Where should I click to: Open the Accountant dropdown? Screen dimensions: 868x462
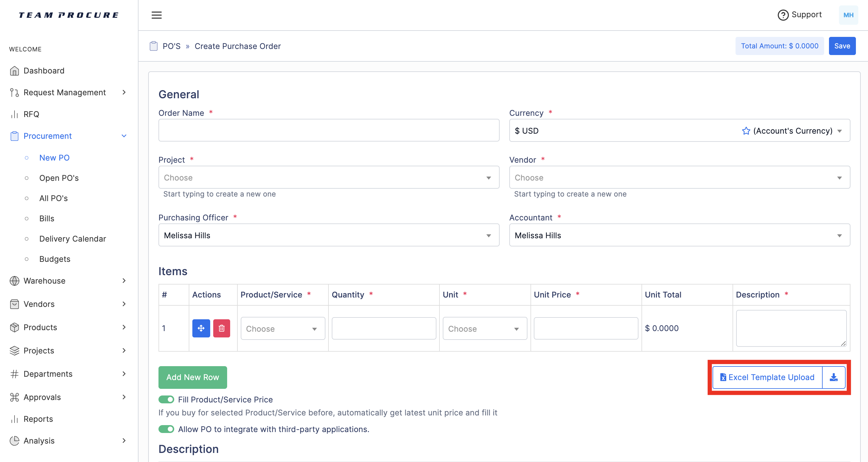[x=679, y=235]
